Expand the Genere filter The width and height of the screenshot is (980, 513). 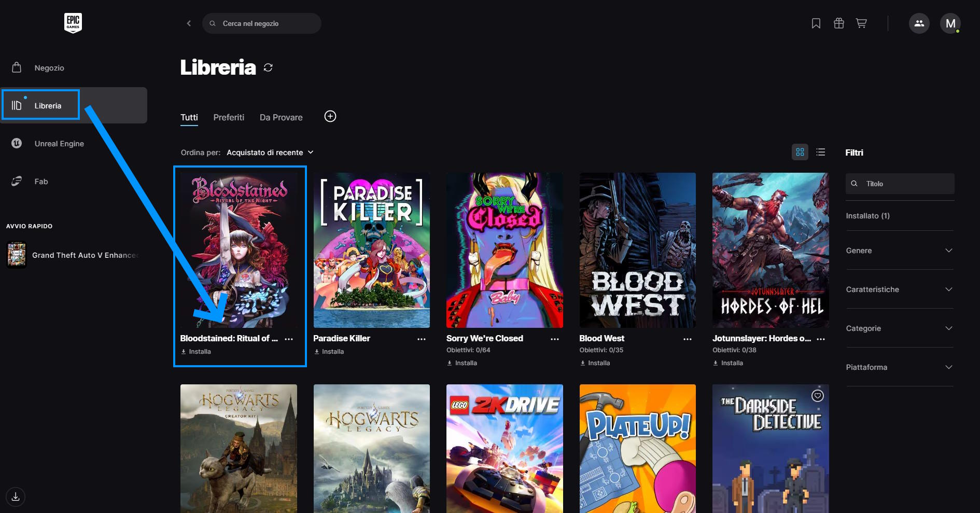[899, 251]
